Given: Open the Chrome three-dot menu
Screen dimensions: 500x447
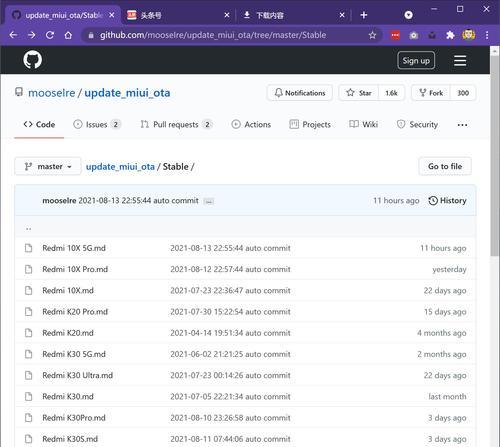Looking at the screenshot, I should coord(487,35).
